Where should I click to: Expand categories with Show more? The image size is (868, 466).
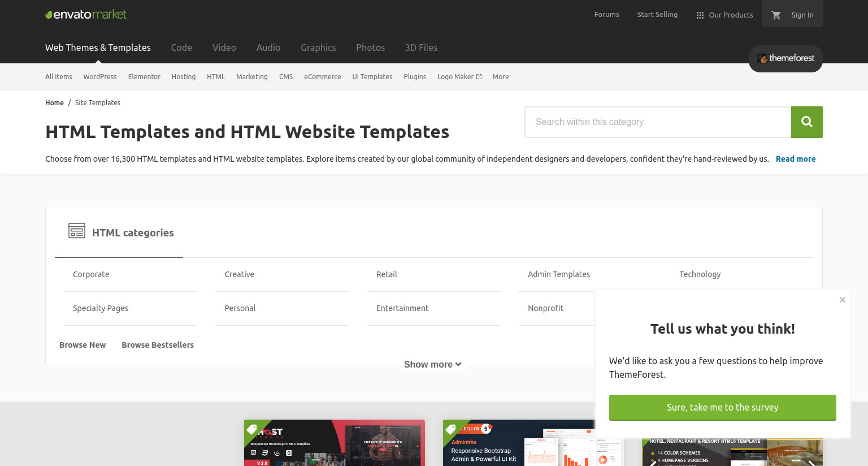click(x=433, y=365)
